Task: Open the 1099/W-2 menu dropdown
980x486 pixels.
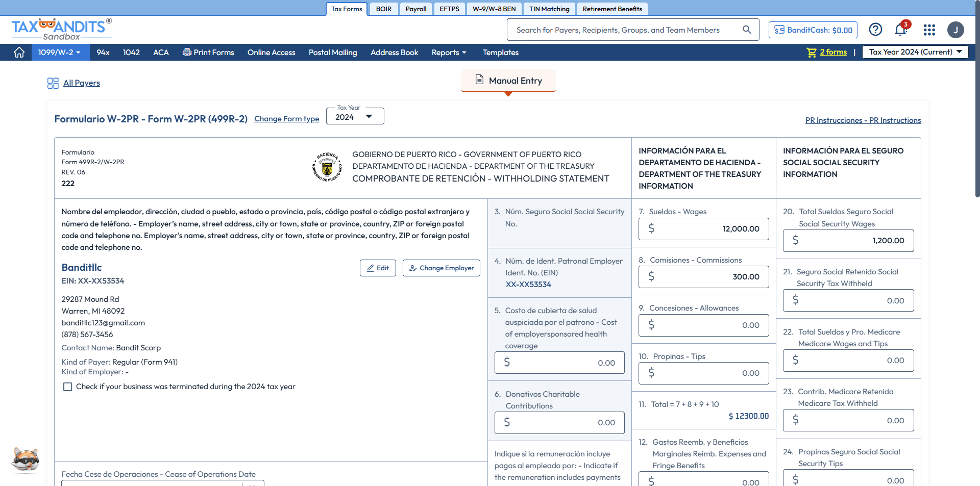Action: [60, 53]
